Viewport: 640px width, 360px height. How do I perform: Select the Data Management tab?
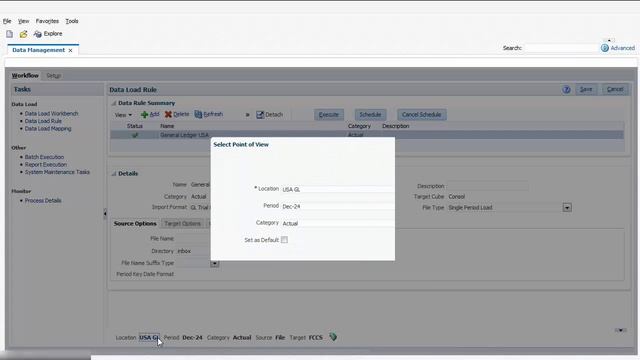coord(38,50)
